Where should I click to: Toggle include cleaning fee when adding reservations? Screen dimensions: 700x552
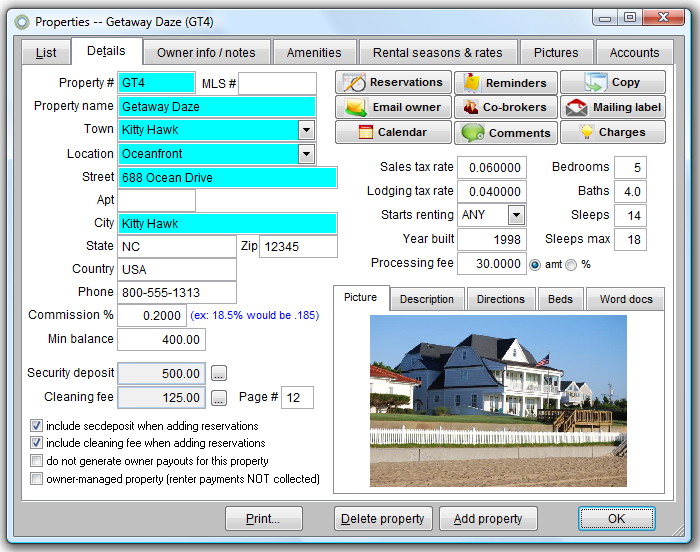pyautogui.click(x=36, y=443)
